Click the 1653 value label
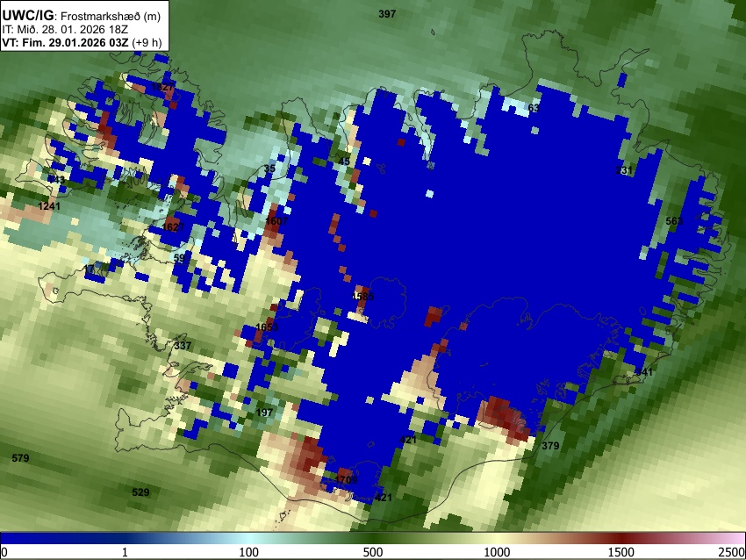Image resolution: width=746 pixels, height=560 pixels. pos(267,327)
